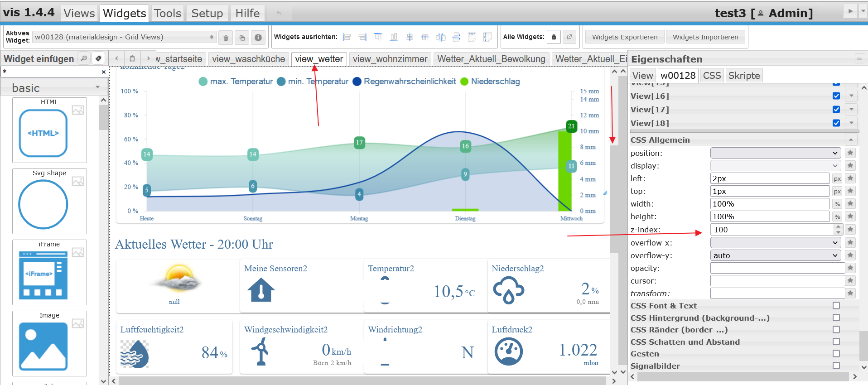Switch to the view_wohnzimmer tab

390,59
